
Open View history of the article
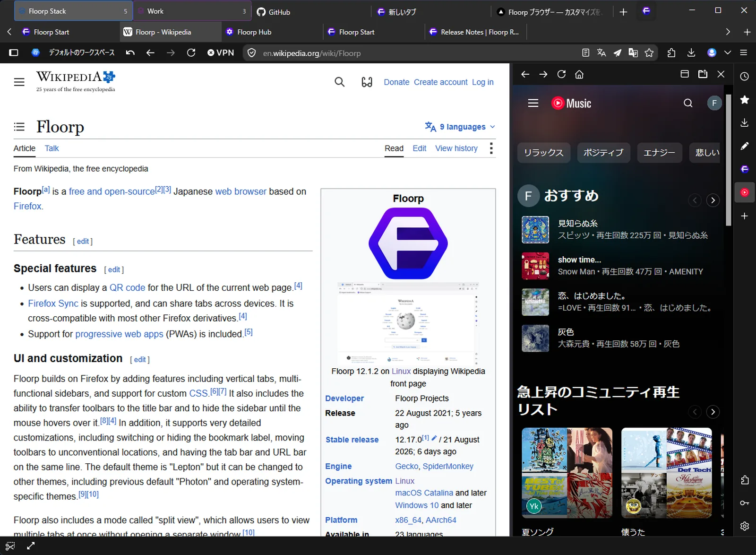(456, 148)
